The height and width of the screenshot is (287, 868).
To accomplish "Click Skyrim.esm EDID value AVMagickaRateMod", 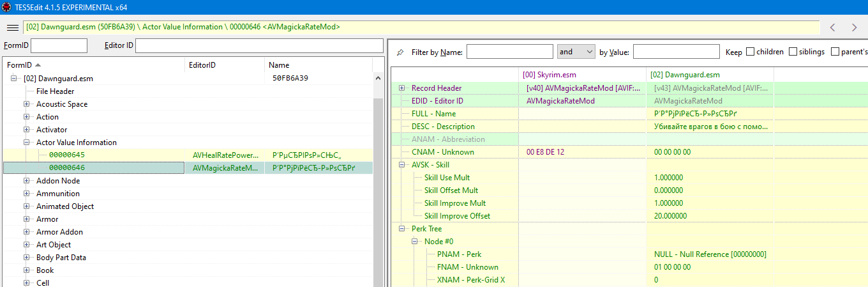I will click(x=560, y=101).
